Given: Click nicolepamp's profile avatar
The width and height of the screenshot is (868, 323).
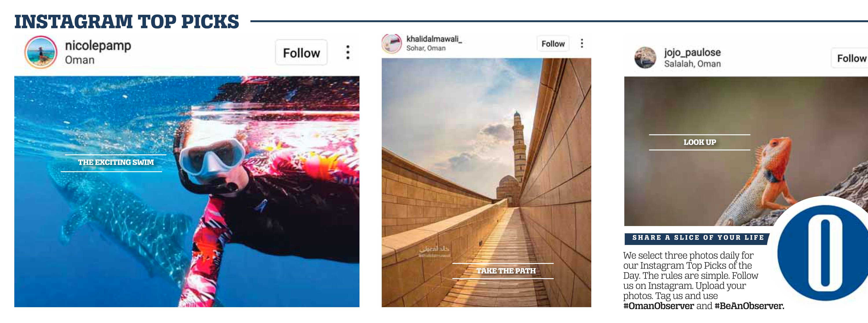Looking at the screenshot, I should [x=41, y=52].
